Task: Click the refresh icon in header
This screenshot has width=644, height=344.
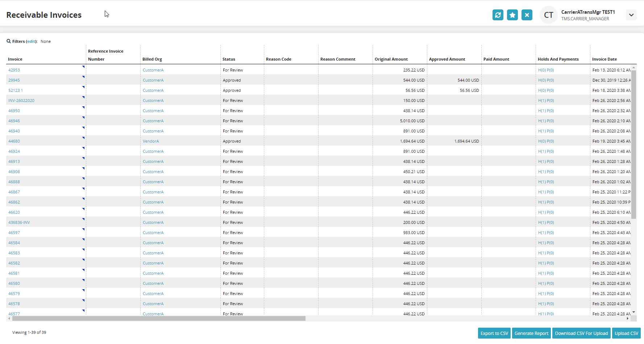Action: point(498,15)
